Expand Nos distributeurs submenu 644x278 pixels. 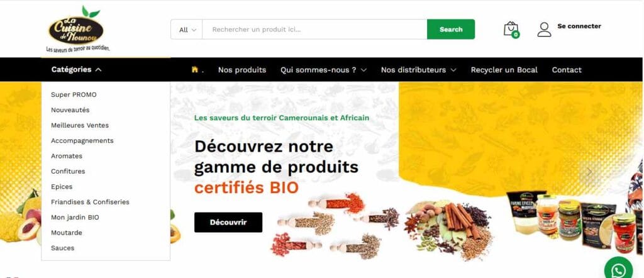point(418,70)
